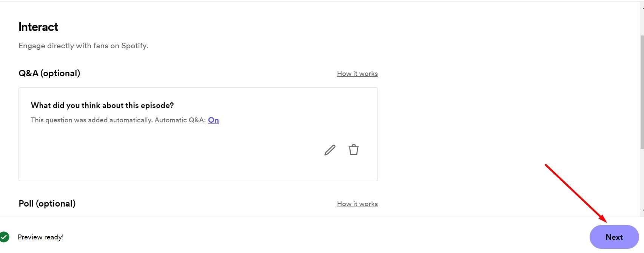This screenshot has height=253, width=644.
Task: Select the "What did you think about this episode?" question
Action: tap(102, 105)
